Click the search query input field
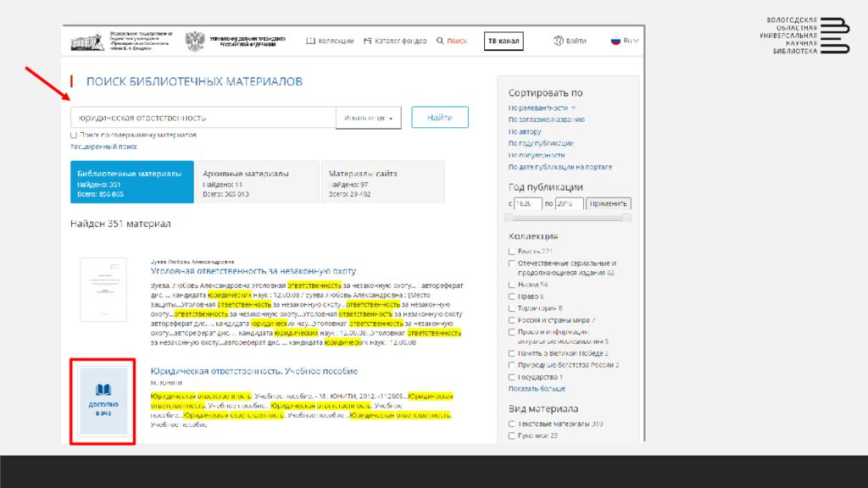 point(203,118)
